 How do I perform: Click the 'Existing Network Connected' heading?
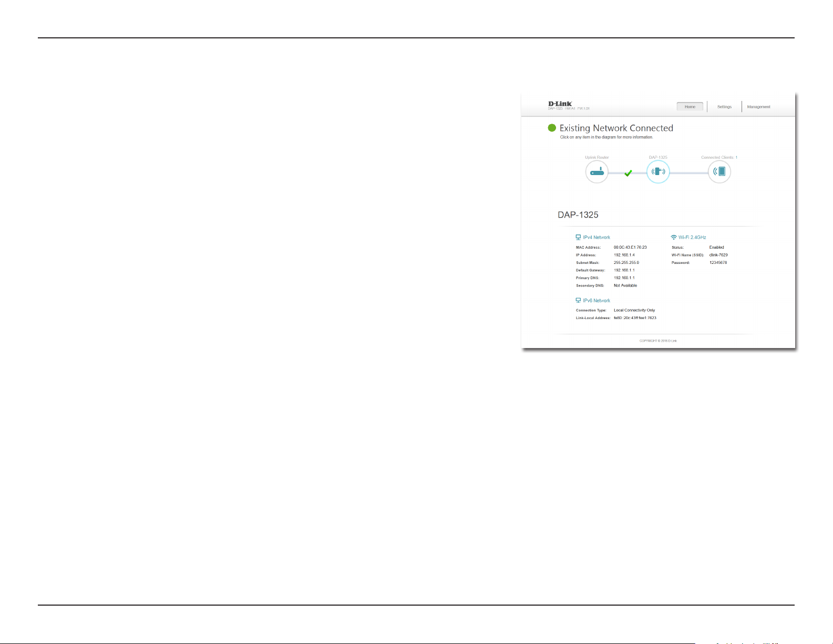tap(616, 128)
